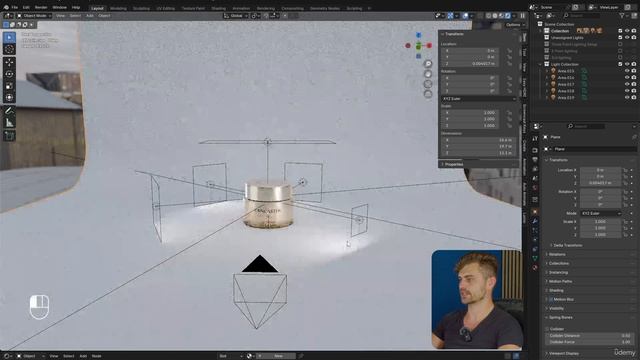Hide Area.016 light in viewport
Image resolution: width=640 pixels, height=360 pixels.
pos(627,78)
